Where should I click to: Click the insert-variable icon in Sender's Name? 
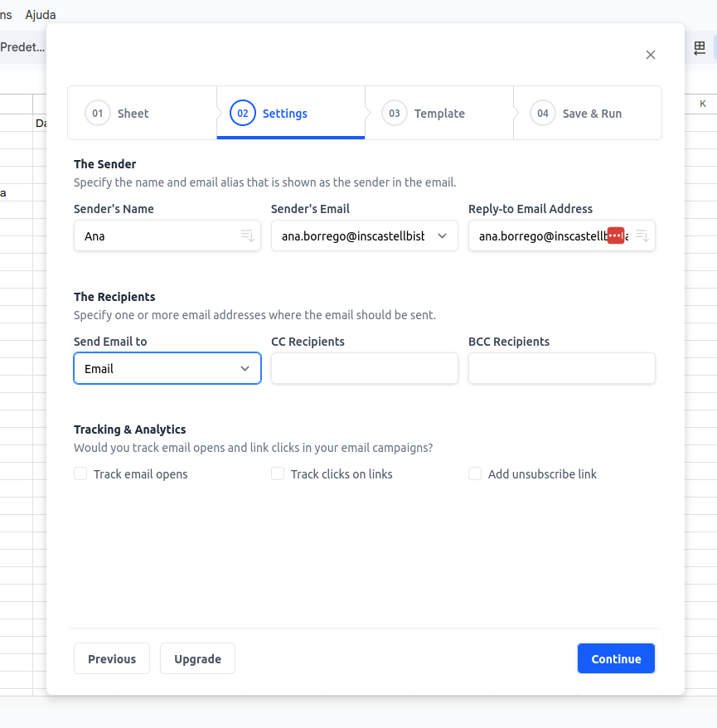pyautogui.click(x=247, y=235)
